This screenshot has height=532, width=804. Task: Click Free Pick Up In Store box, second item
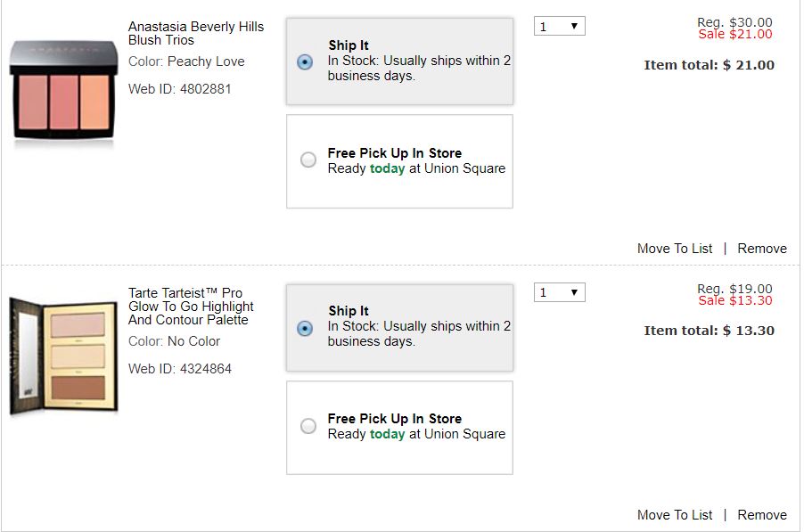point(400,428)
